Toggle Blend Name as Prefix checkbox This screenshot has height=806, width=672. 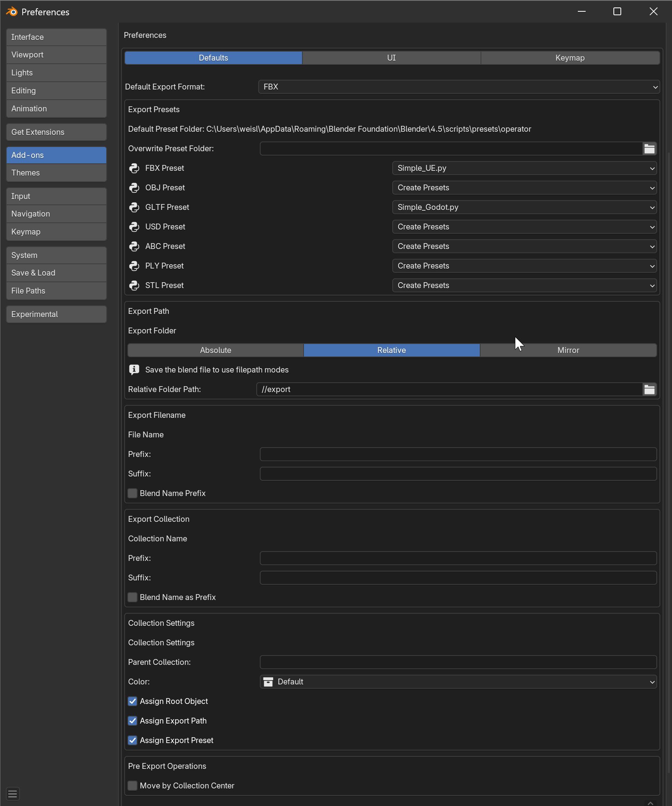(132, 597)
